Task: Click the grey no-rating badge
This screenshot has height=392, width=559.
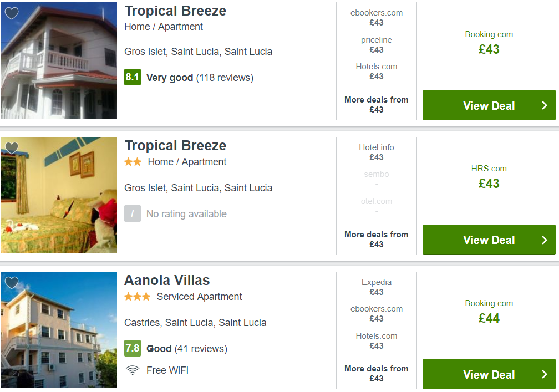Action: click(x=132, y=213)
